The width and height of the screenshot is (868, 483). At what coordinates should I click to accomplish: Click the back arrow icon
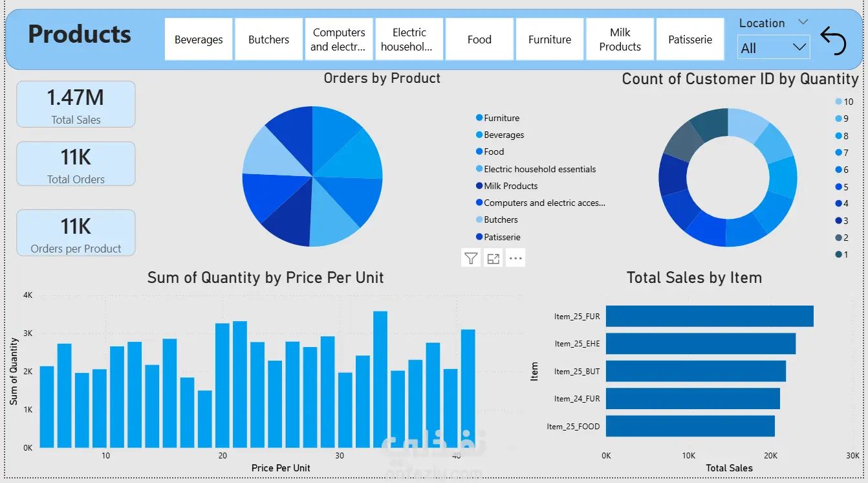coord(833,41)
